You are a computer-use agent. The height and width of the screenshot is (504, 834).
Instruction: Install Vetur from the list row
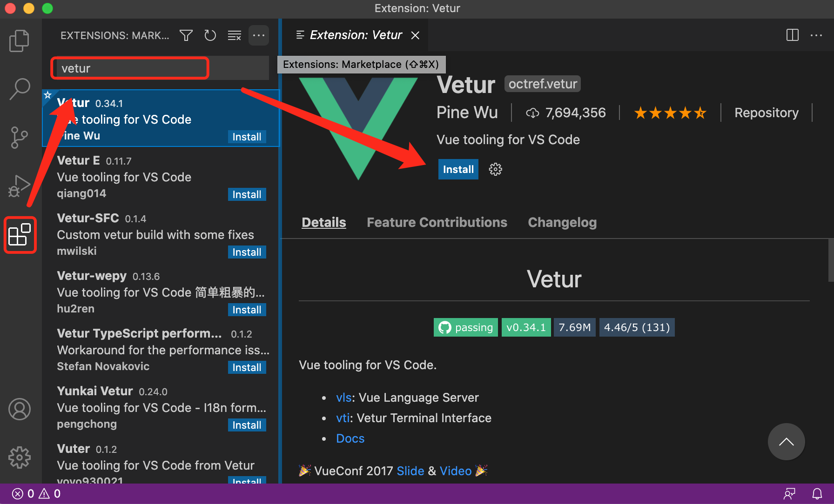pos(247,137)
